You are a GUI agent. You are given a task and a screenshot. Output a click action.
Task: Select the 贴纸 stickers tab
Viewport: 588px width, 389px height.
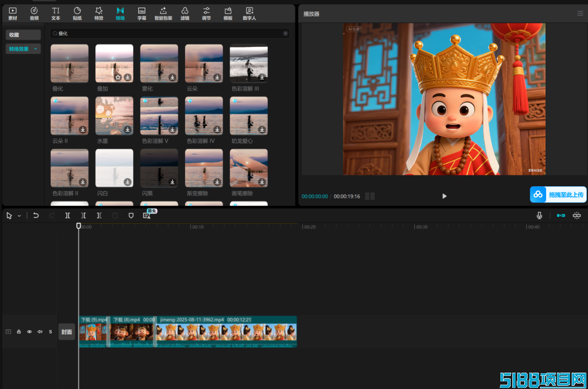tap(77, 14)
